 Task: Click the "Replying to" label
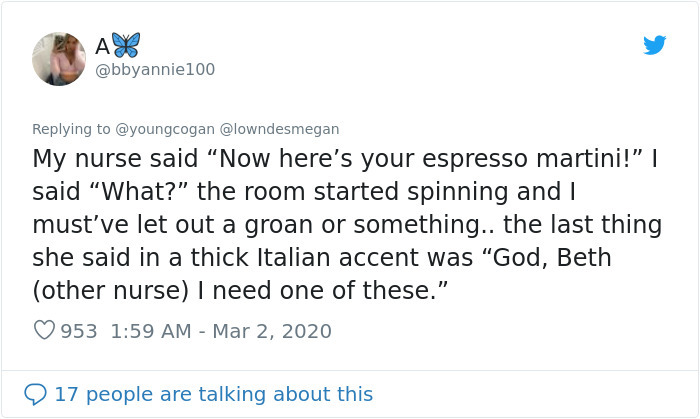(70, 129)
